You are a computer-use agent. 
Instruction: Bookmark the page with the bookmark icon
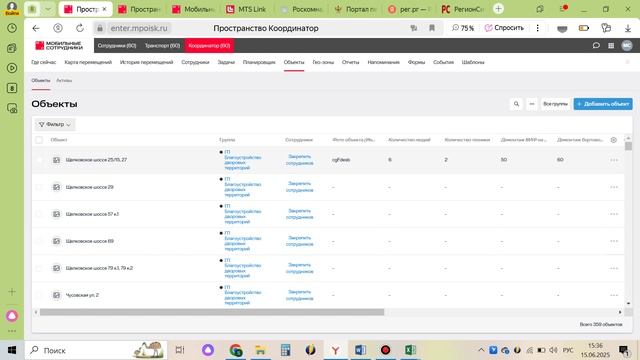[x=431, y=28]
